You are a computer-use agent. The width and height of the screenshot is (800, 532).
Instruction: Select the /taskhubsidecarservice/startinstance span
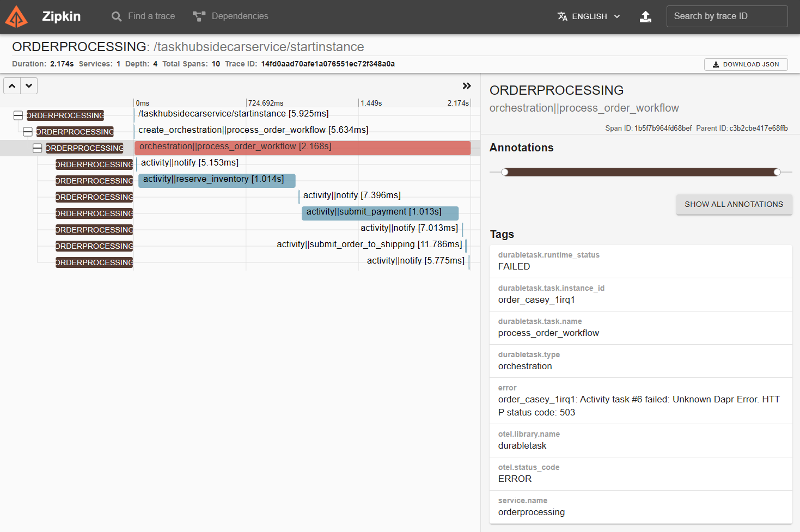point(234,114)
